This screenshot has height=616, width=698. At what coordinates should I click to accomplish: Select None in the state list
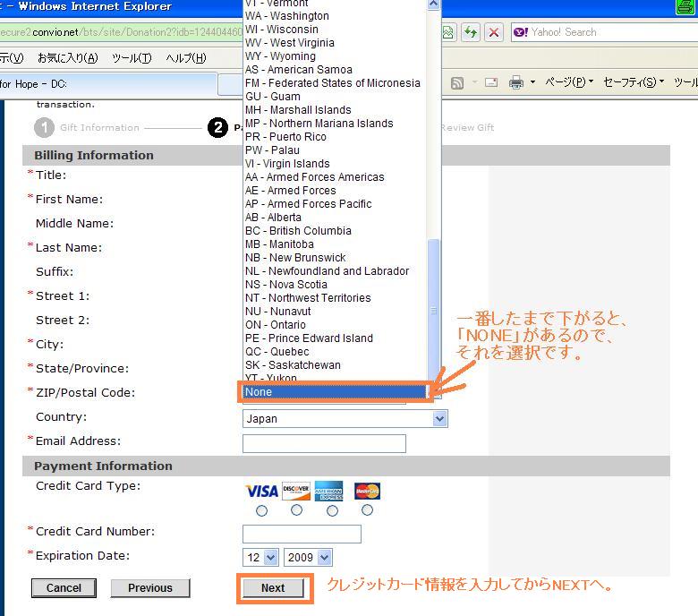click(x=335, y=392)
